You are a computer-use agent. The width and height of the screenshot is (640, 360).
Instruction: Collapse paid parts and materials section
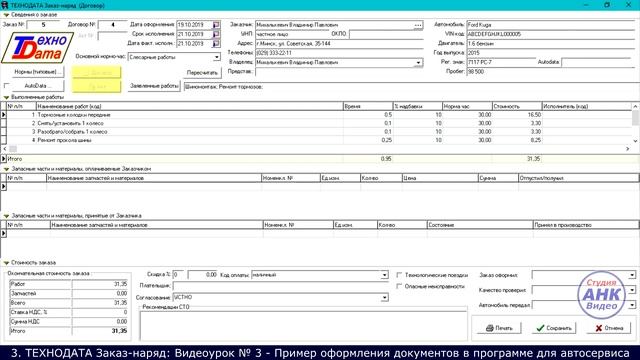[6, 169]
